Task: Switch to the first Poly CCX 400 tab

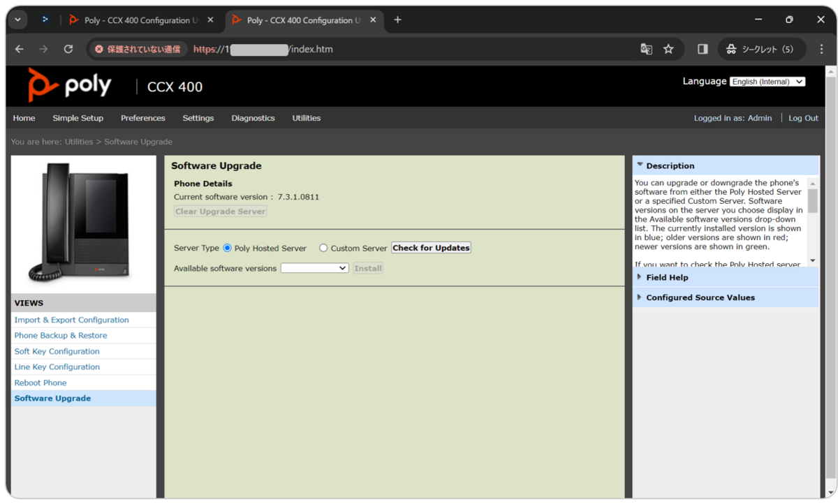Action: [142, 20]
